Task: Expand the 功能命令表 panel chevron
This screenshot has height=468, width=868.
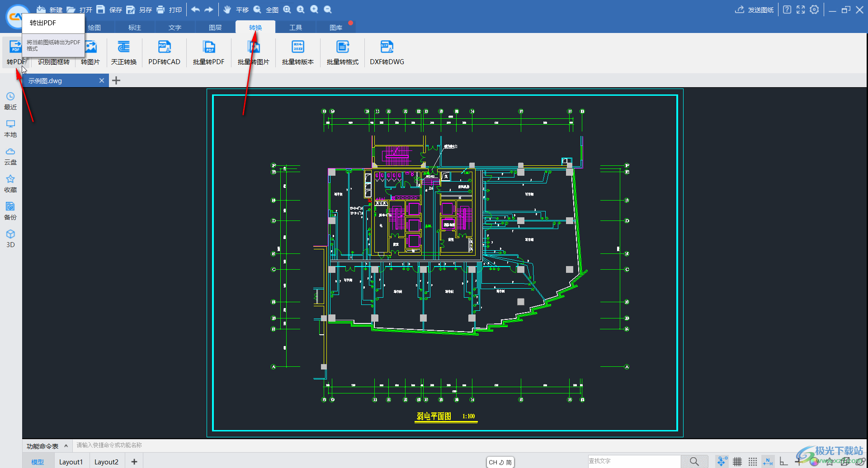Action: pyautogui.click(x=66, y=446)
